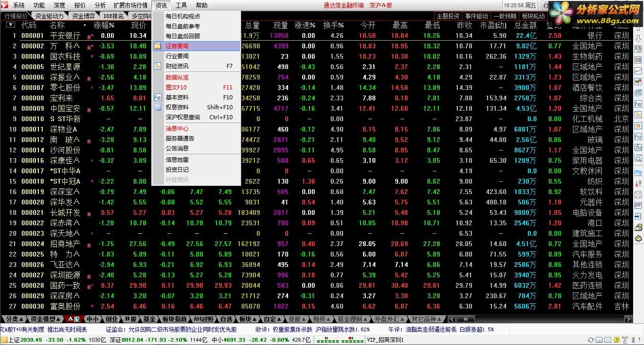Switch to the B股 bottom tab
Screen dimensions: 644x345
130,319
